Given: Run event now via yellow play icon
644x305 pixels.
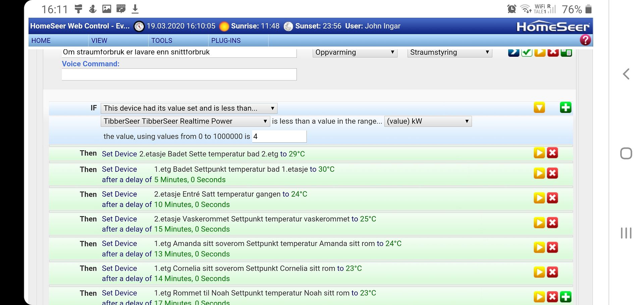Looking at the screenshot, I should [540, 52].
